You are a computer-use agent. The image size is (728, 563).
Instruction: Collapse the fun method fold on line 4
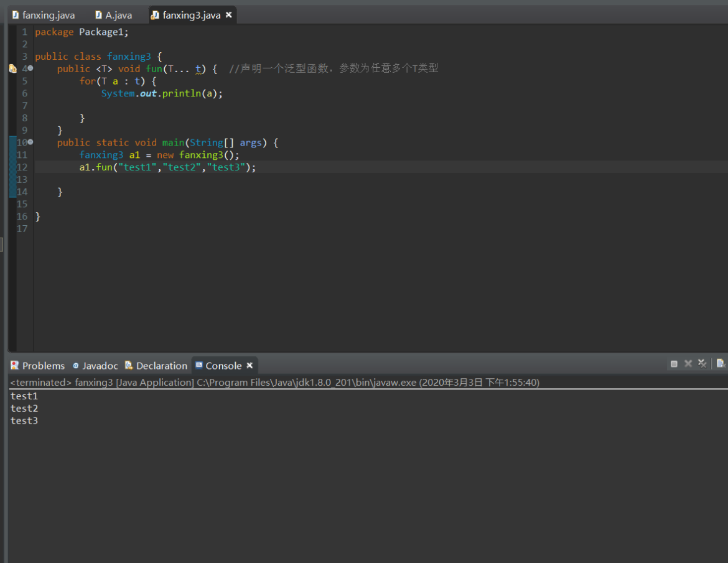click(x=30, y=68)
